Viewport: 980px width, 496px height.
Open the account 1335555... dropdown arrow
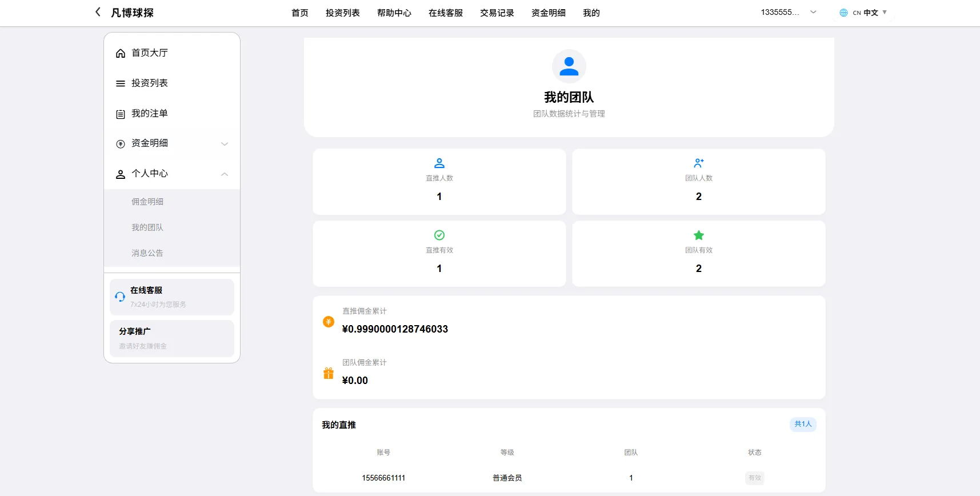click(813, 12)
